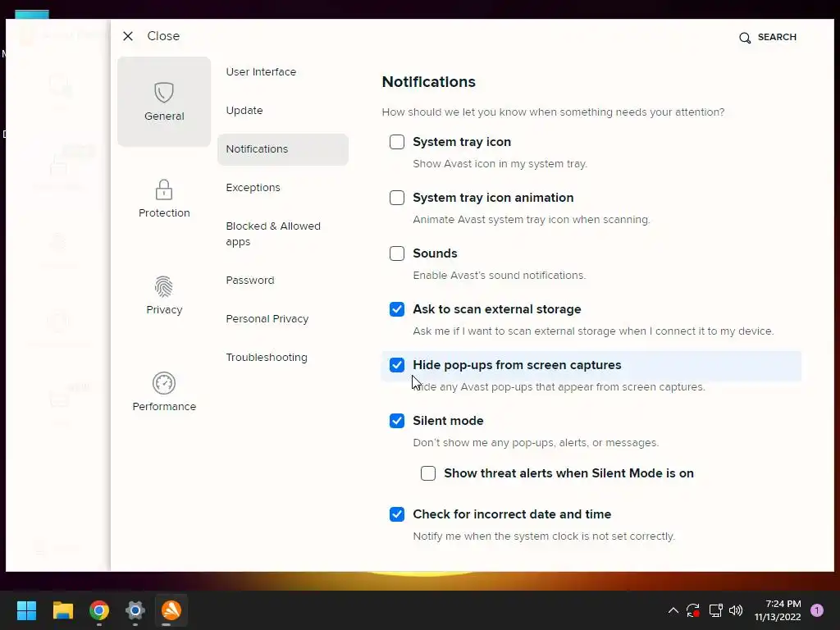Click 'Ask me if I want to scan' description
The width and height of the screenshot is (840, 630).
pyautogui.click(x=593, y=331)
